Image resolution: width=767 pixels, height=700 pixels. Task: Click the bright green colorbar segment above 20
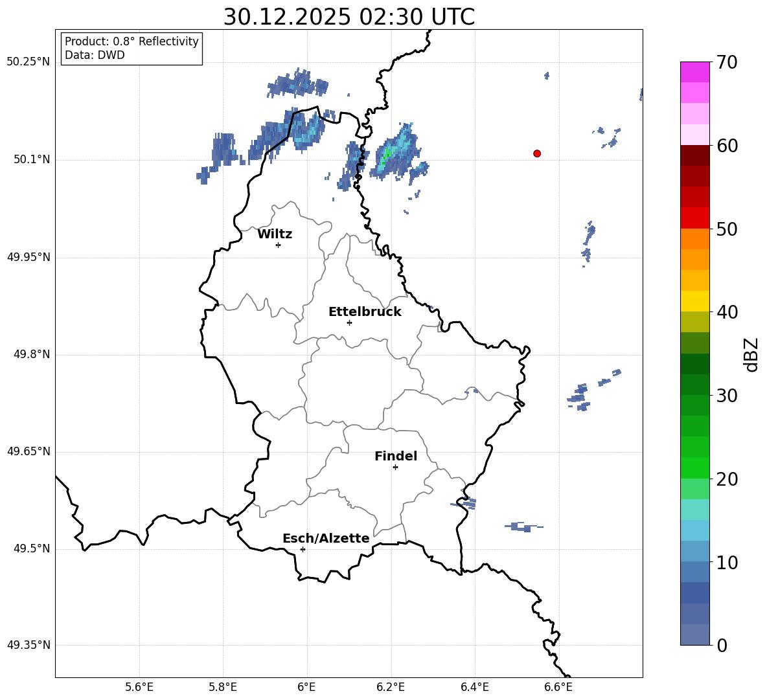tap(694, 468)
